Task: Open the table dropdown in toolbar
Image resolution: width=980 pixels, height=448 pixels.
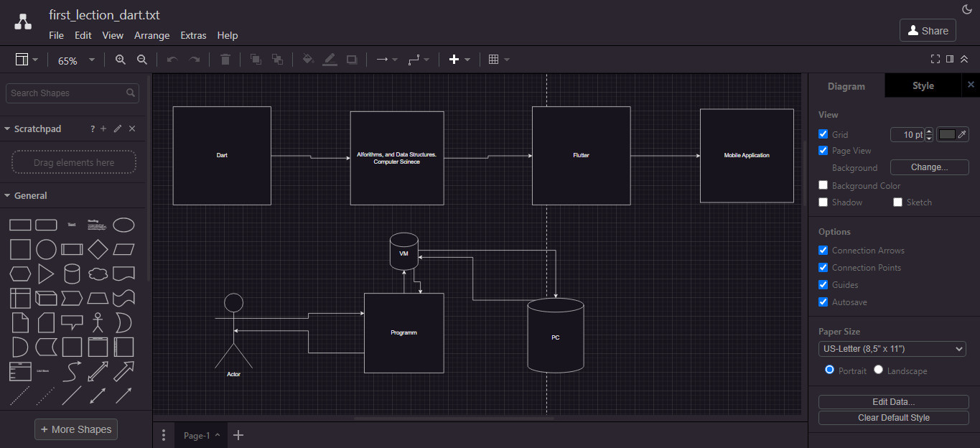Action: [x=499, y=60]
